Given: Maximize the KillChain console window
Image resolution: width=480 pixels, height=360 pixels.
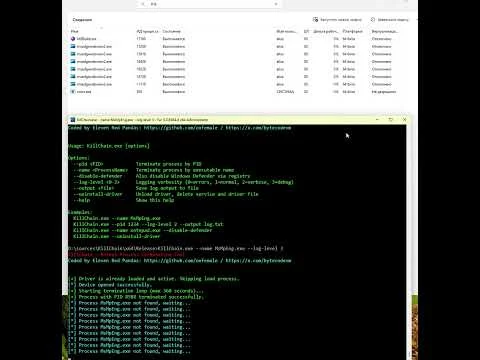Looking at the screenshot, I should pos(391,119).
